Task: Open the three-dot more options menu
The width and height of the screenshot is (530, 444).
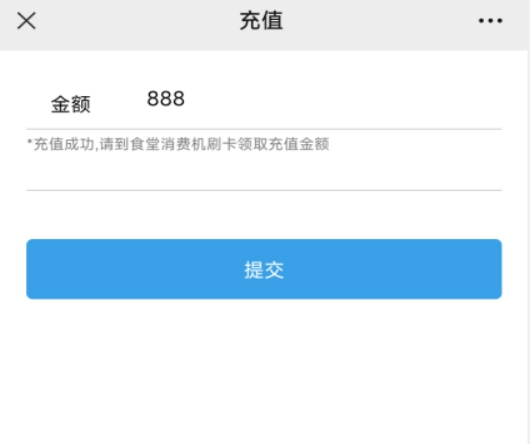Action: (490, 21)
